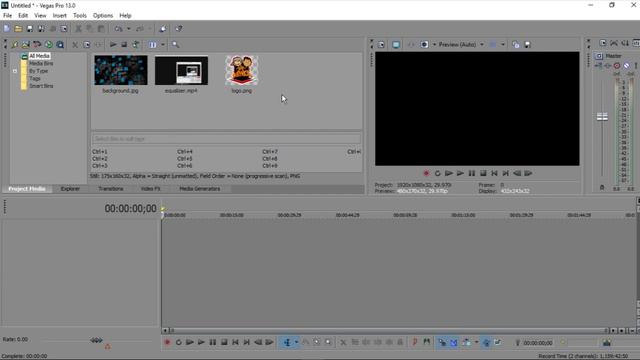Click Stop under the video preview
The height and width of the screenshot is (360, 640).
coord(483,173)
